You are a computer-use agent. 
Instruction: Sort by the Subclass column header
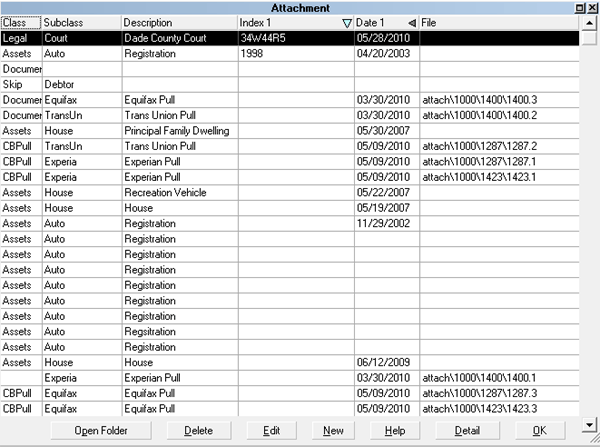(82, 23)
